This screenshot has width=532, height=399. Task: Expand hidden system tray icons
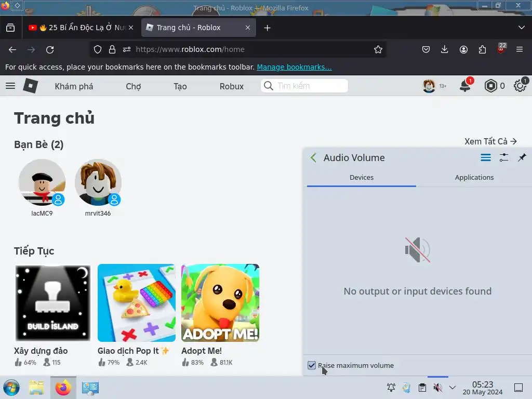click(x=453, y=388)
